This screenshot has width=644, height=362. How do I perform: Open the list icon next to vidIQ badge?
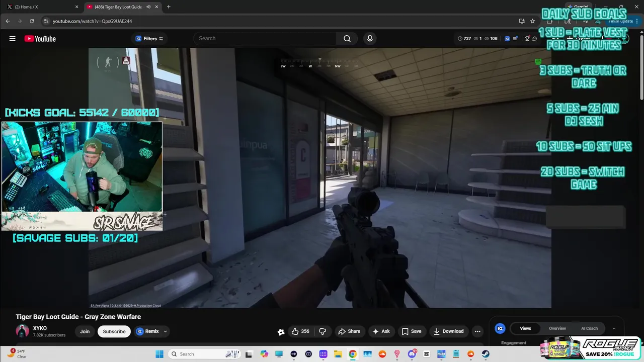pos(515,39)
